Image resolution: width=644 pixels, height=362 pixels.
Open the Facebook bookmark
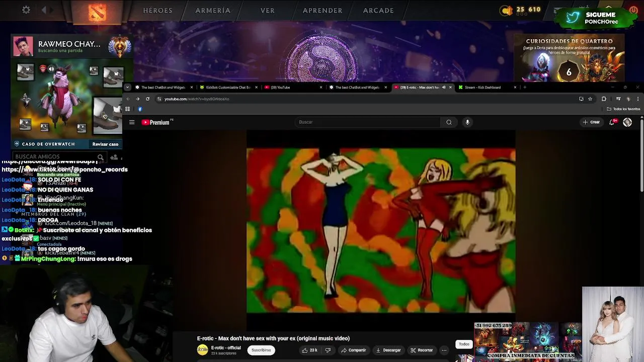coord(140,109)
